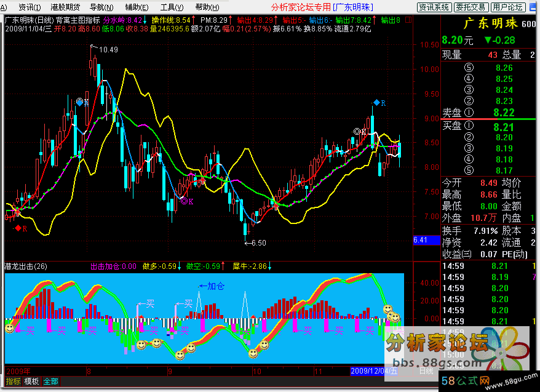Click the red diamond R marker near 7.00
Screen dimensions: 540x392
click(x=21, y=228)
